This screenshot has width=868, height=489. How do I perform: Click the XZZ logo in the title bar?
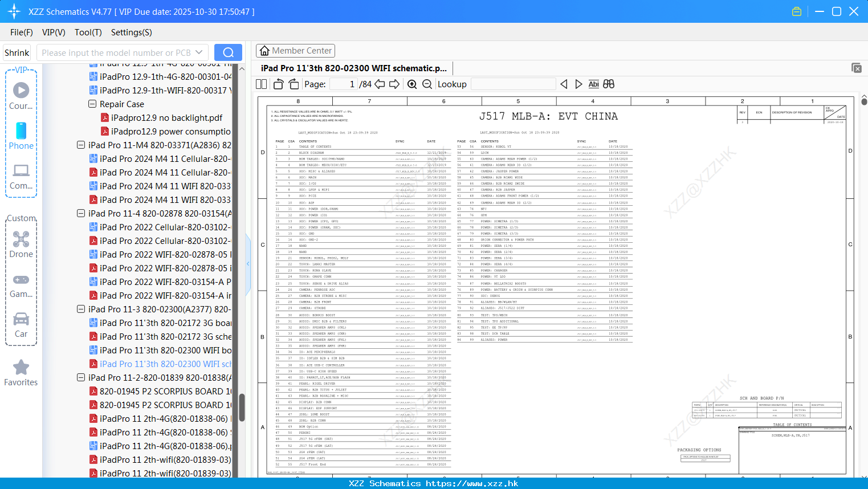(x=14, y=11)
